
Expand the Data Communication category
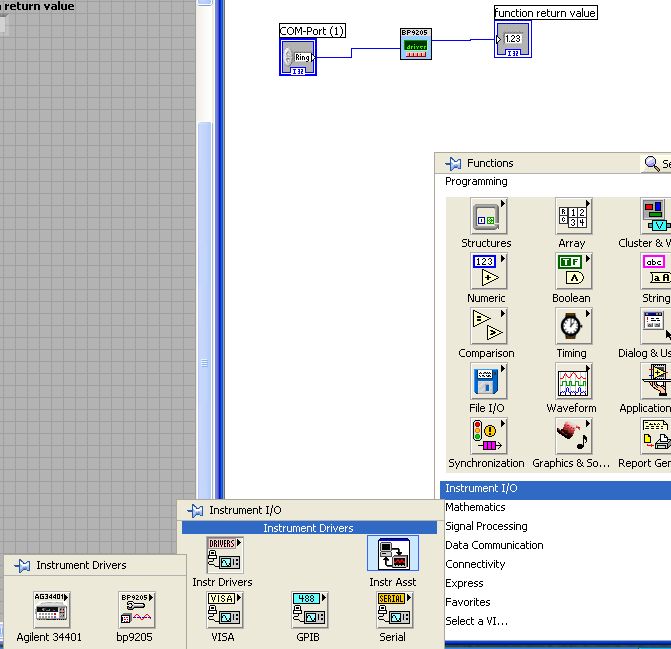494,545
